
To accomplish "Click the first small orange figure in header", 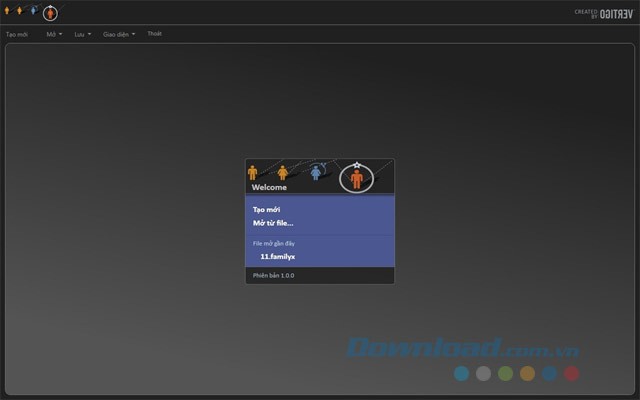I will [x=9, y=11].
